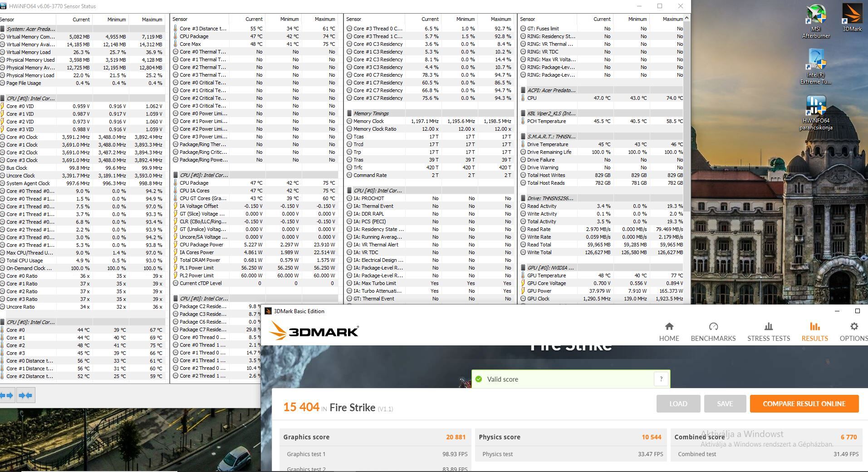The width and height of the screenshot is (868, 472).
Task: Select the Total Host Writes row
Action: 602,175
